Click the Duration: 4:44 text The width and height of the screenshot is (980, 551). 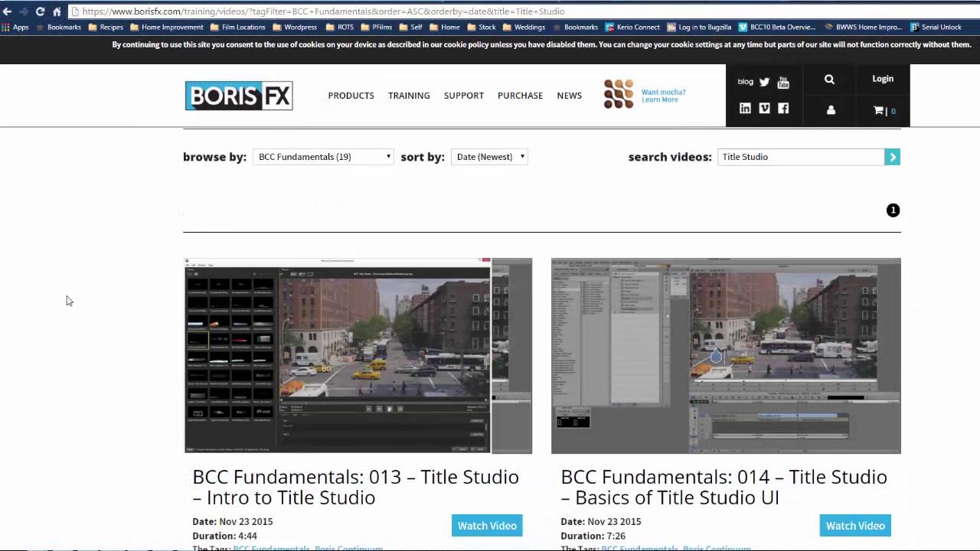click(225, 536)
